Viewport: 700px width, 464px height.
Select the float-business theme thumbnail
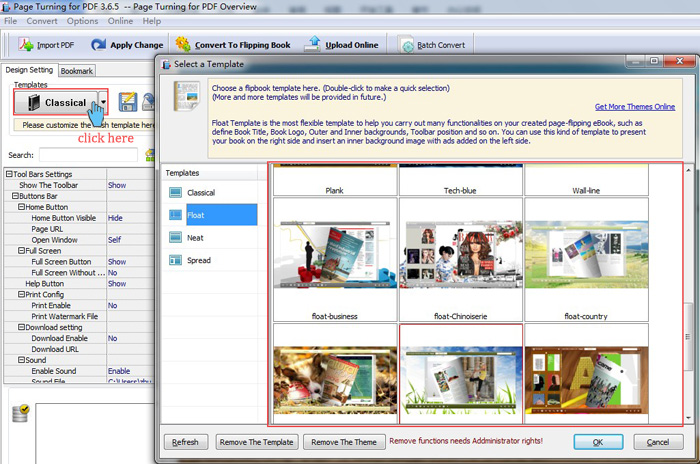click(335, 259)
